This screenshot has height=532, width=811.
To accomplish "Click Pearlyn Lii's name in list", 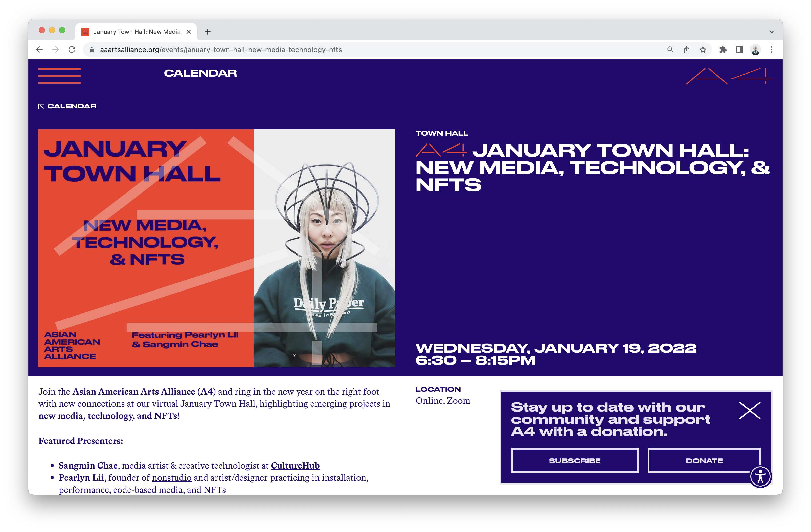I will (81, 478).
